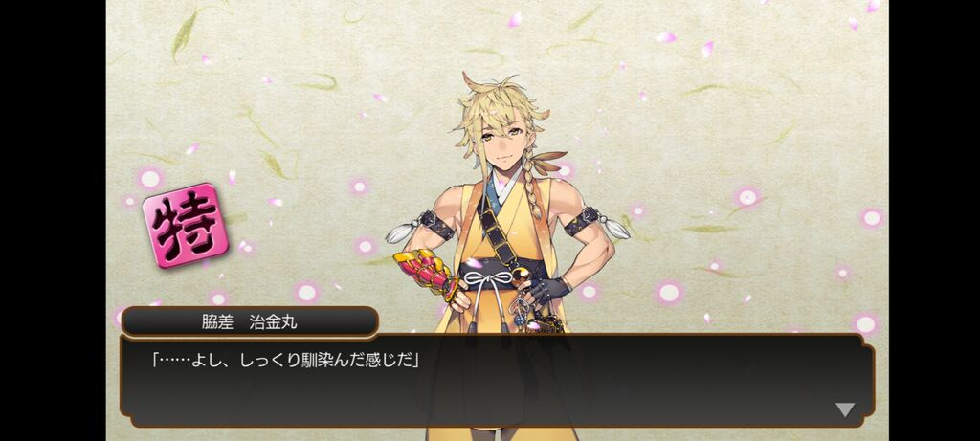This screenshot has width=980, height=441.
Task: Click the dark obi sash belt
Action: point(500,270)
